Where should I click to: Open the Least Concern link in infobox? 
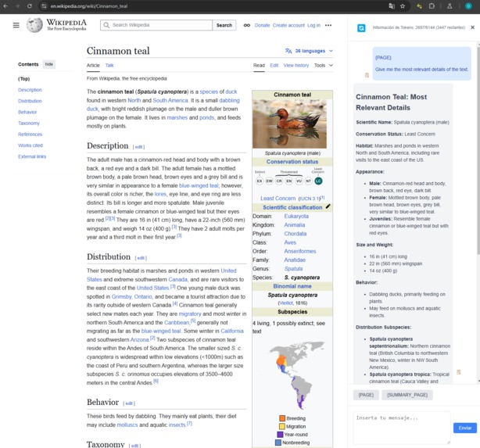pyautogui.click(x=278, y=199)
